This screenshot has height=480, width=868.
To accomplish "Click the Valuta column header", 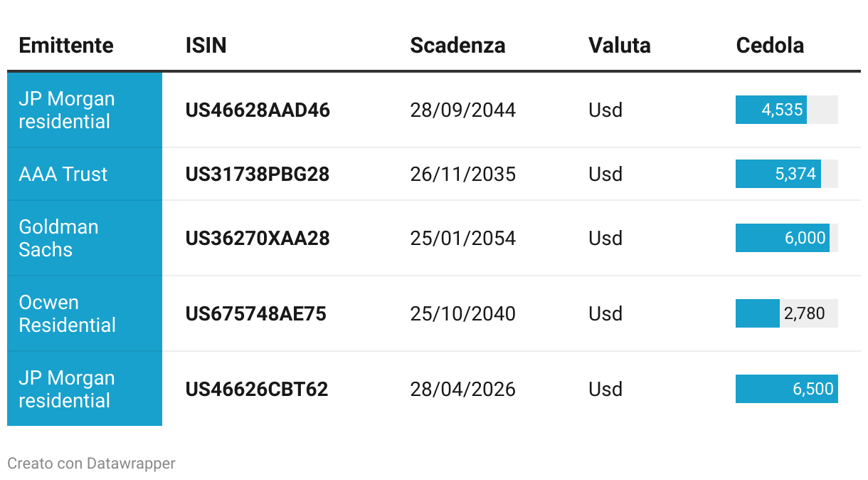I will tap(619, 46).
